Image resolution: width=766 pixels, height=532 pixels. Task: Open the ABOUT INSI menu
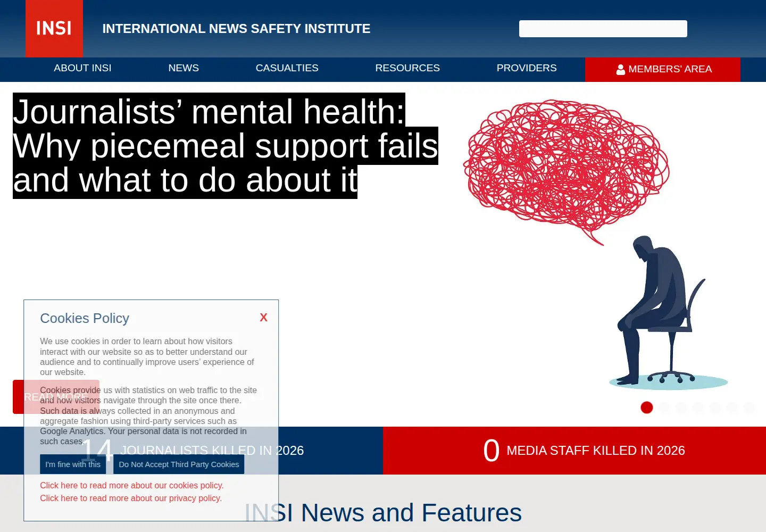[82, 68]
